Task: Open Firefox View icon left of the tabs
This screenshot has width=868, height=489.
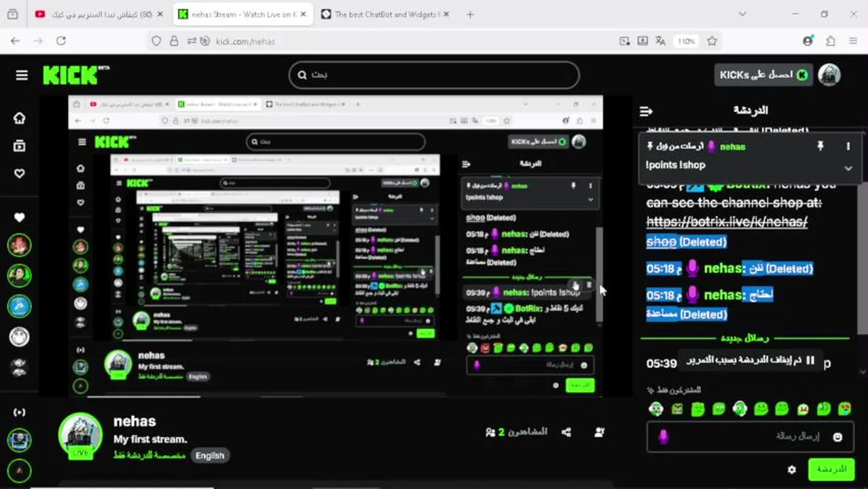Action: click(x=12, y=14)
